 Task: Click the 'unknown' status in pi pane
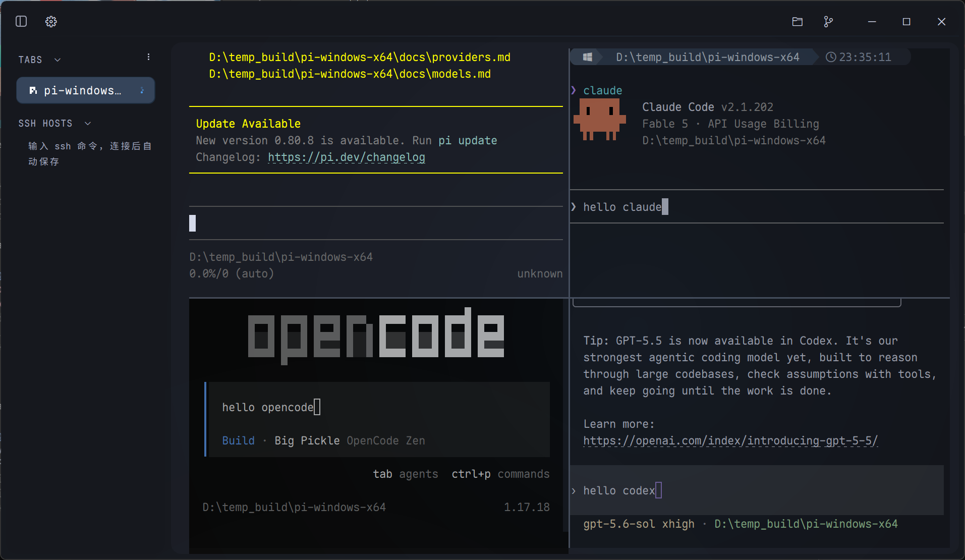[x=540, y=273]
